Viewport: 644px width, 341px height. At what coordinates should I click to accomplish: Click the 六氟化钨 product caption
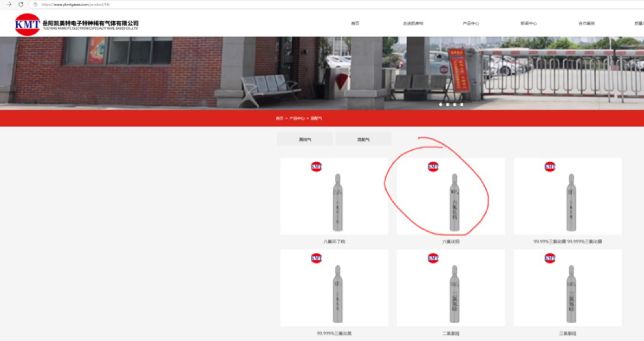pyautogui.click(x=451, y=242)
